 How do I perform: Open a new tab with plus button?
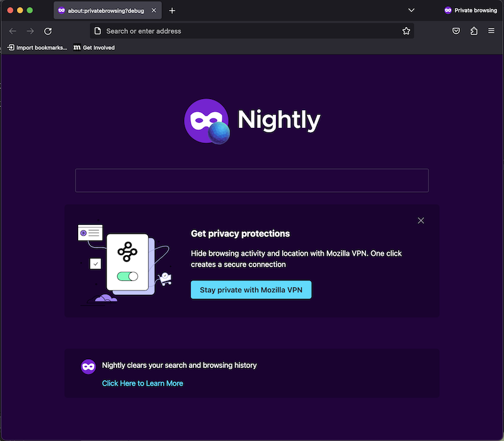(172, 11)
